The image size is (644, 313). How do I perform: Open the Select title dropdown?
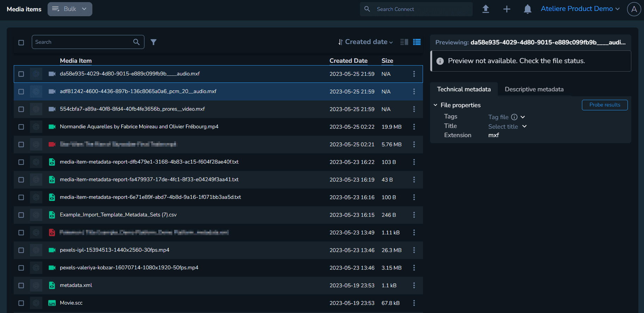[508, 127]
